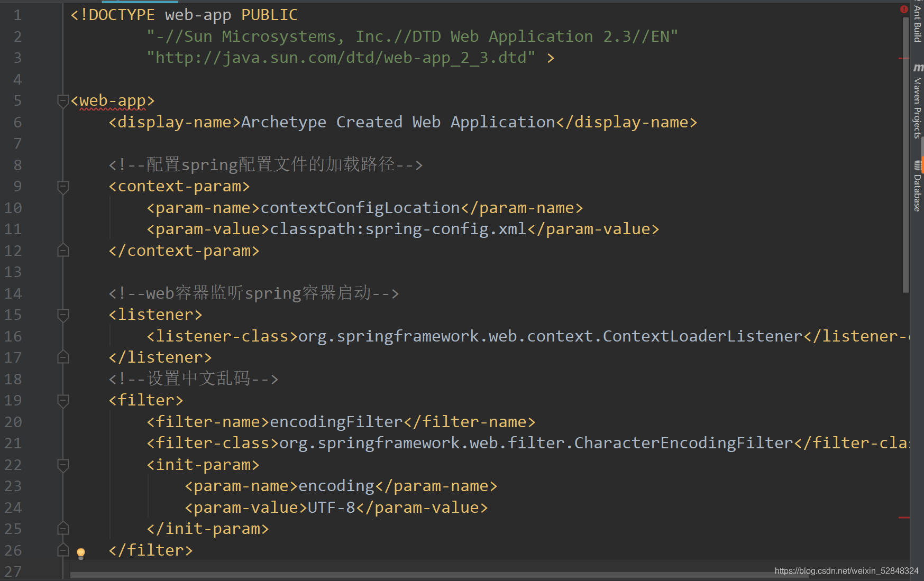Click 'encoding' param-name value
The width and height of the screenshot is (924, 581).
336,486
